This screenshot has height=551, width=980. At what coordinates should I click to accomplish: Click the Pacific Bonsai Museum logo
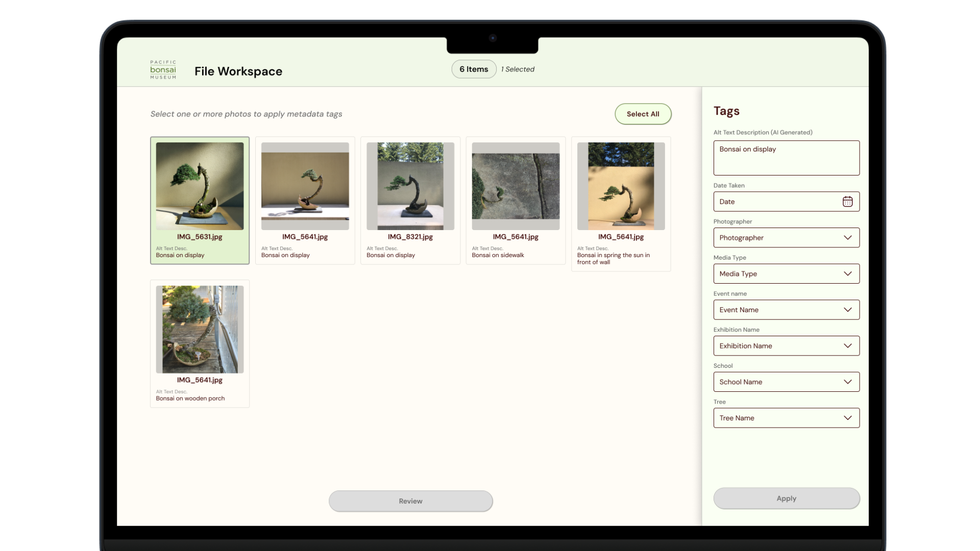pos(163,70)
